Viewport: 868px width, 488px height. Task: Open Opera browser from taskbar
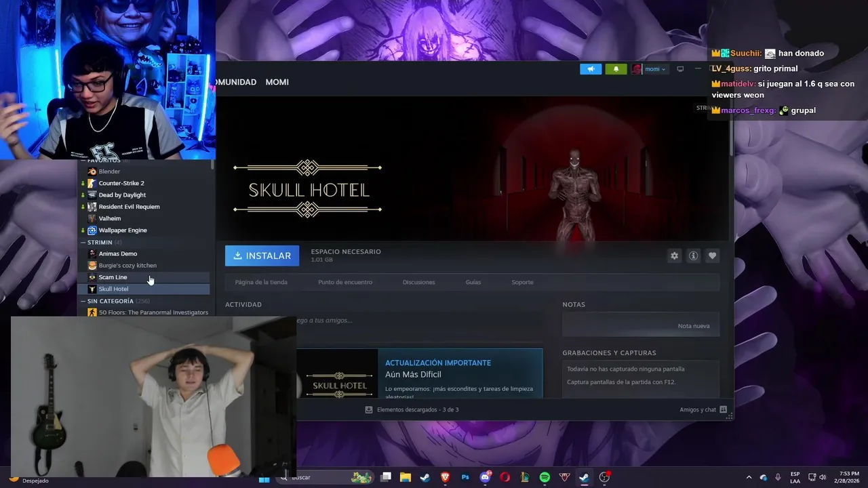coord(505,478)
